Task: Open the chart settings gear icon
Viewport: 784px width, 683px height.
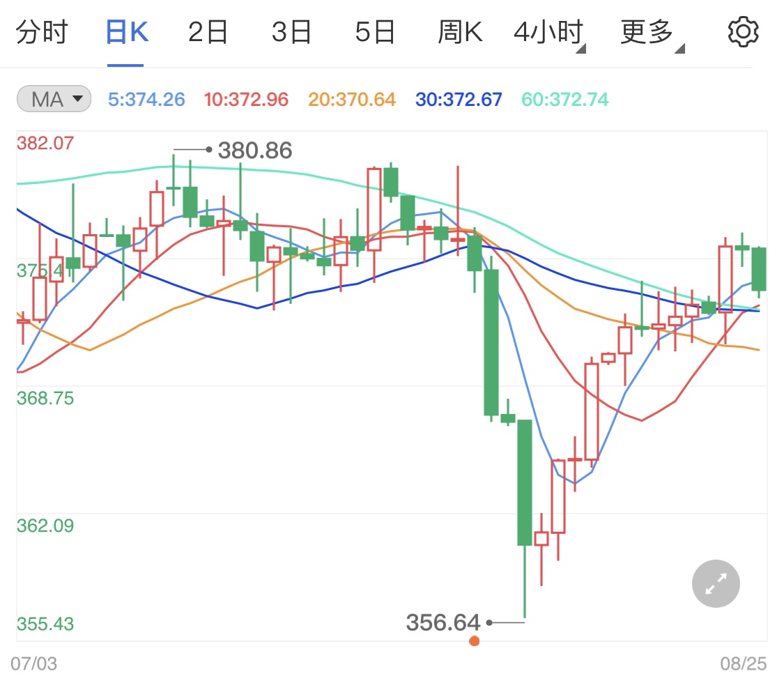Action: pyautogui.click(x=744, y=31)
